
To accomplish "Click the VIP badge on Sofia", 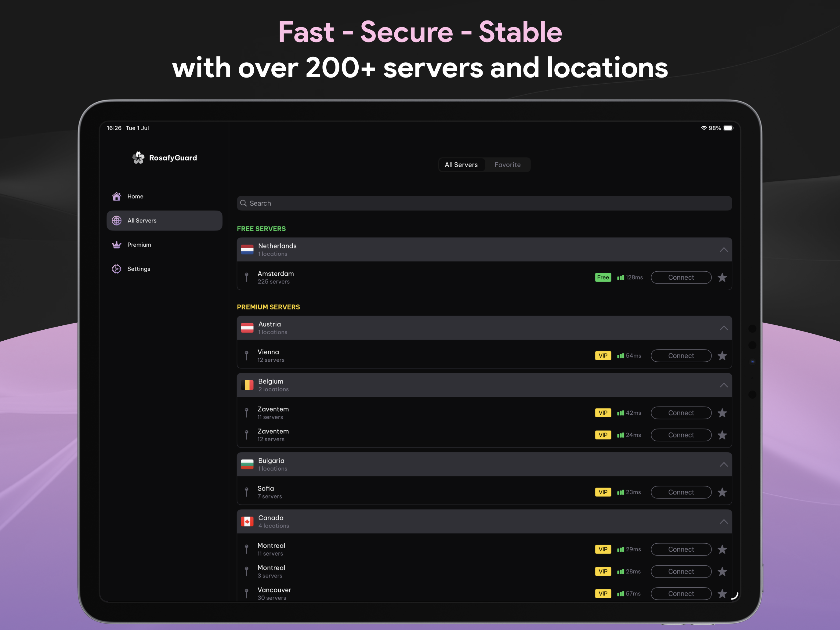I will tap(603, 492).
